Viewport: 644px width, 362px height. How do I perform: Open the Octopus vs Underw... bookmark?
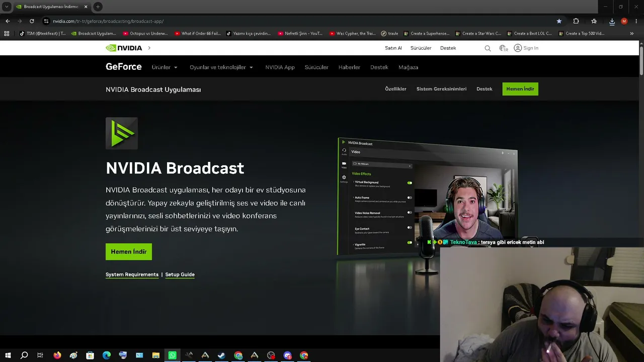pyautogui.click(x=145, y=34)
